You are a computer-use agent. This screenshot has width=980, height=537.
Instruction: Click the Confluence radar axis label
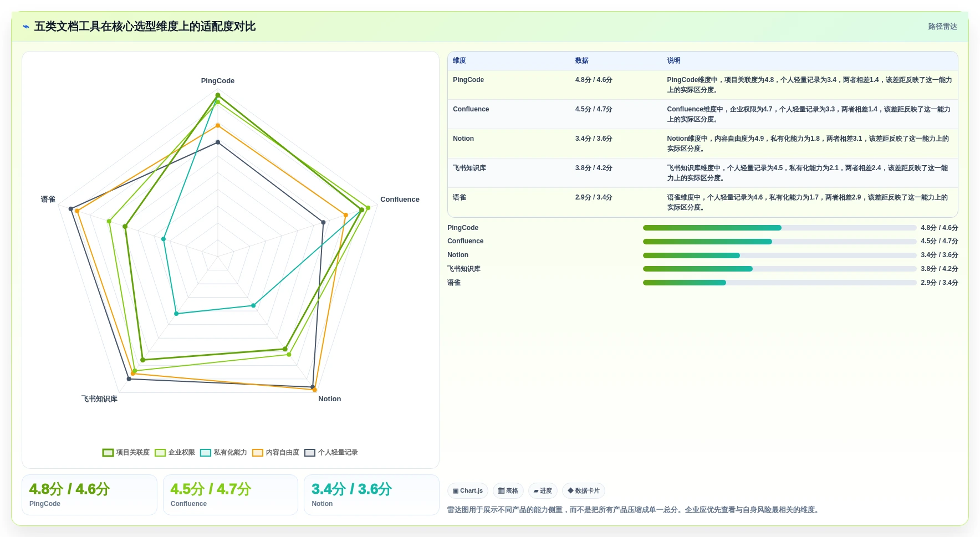point(400,200)
